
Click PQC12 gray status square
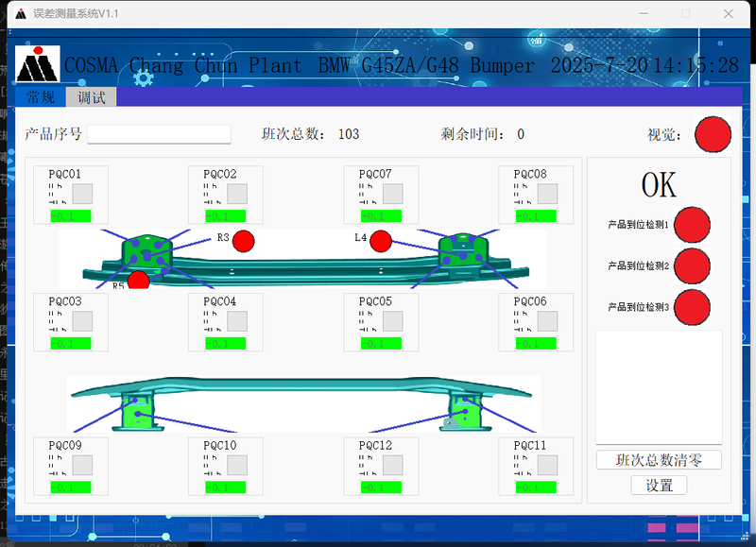click(x=393, y=465)
